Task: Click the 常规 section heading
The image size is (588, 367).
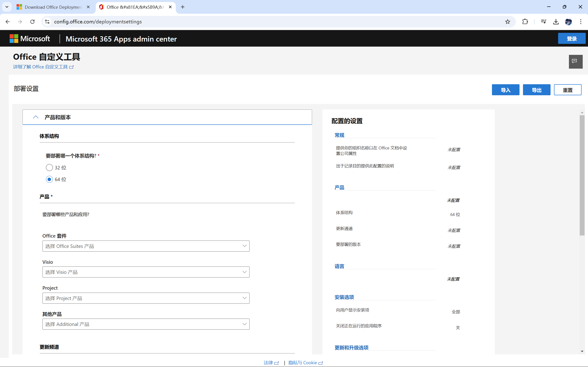Action: [x=339, y=135]
